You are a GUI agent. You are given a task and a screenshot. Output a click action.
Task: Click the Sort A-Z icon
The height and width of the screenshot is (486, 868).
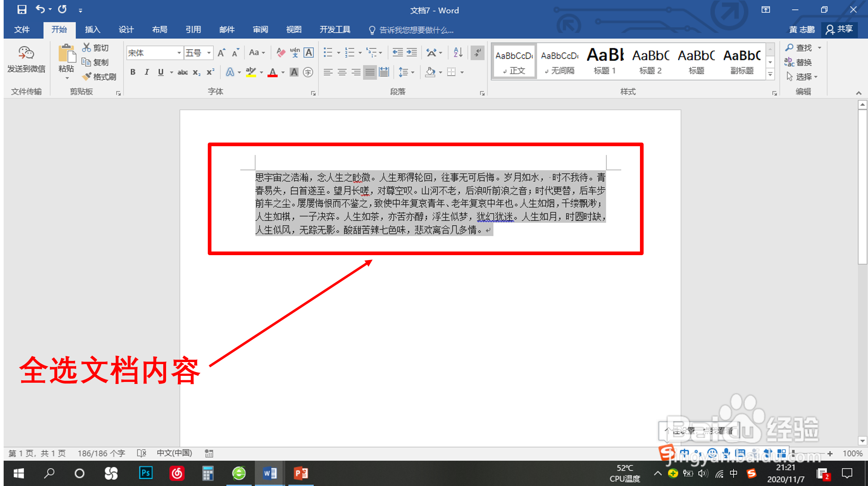458,52
